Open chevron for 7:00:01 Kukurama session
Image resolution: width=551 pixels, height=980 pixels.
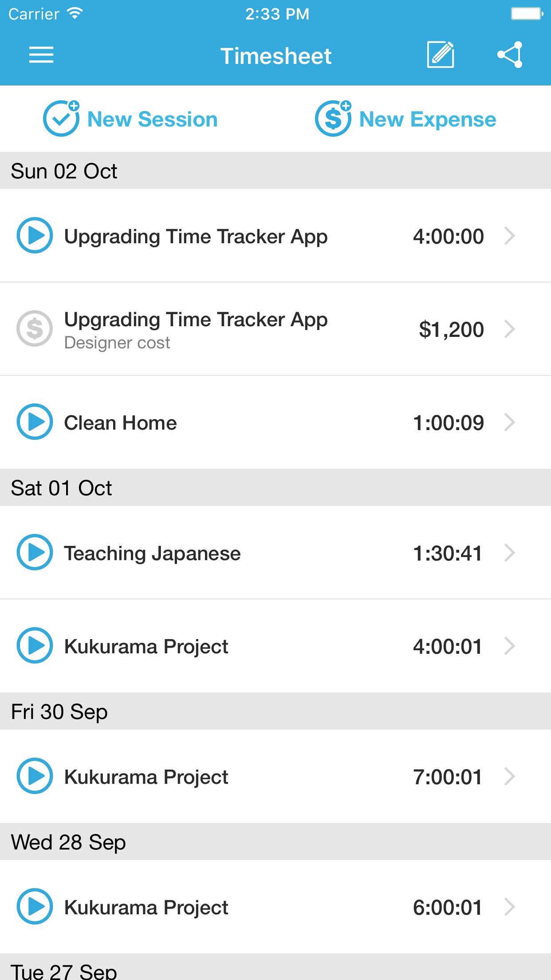click(510, 776)
